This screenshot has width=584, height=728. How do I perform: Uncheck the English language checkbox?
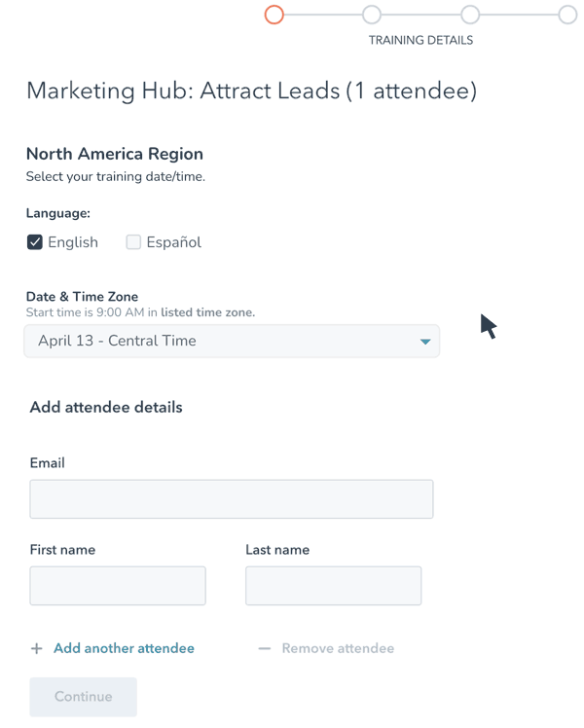click(35, 242)
